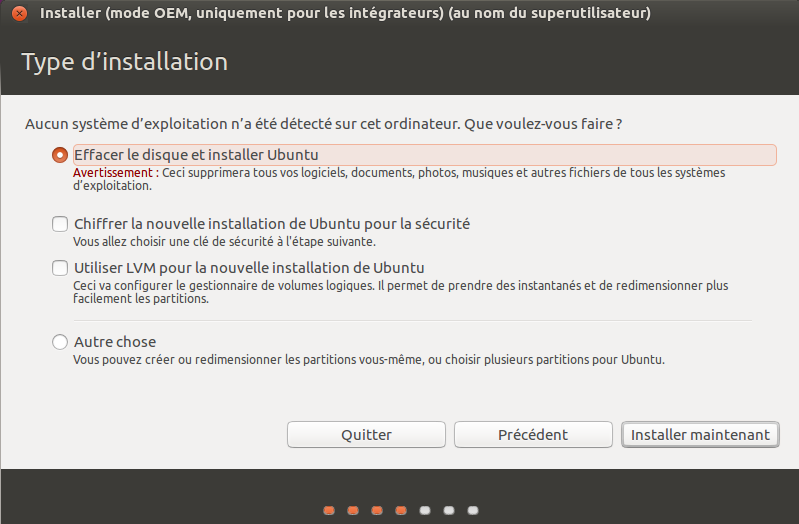Click 'Utiliser LVM pour la nouvelle installation' label

pos(249,268)
